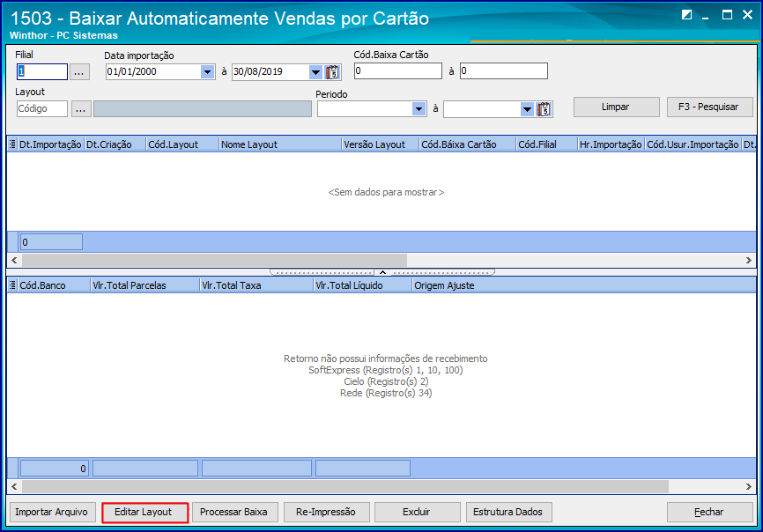This screenshot has width=763, height=532.
Task: Collapse the splitter arrow between grids
Action: (382, 272)
